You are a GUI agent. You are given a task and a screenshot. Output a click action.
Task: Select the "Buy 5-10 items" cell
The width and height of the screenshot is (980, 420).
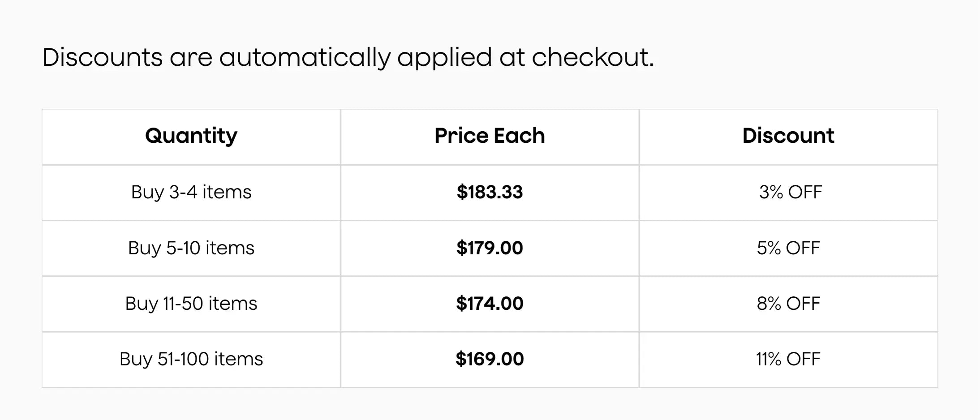click(191, 248)
